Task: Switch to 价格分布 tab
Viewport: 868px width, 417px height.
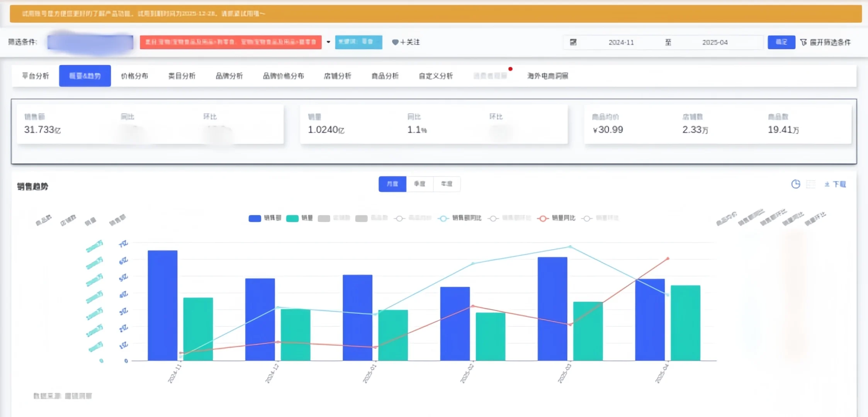Action: (134, 76)
